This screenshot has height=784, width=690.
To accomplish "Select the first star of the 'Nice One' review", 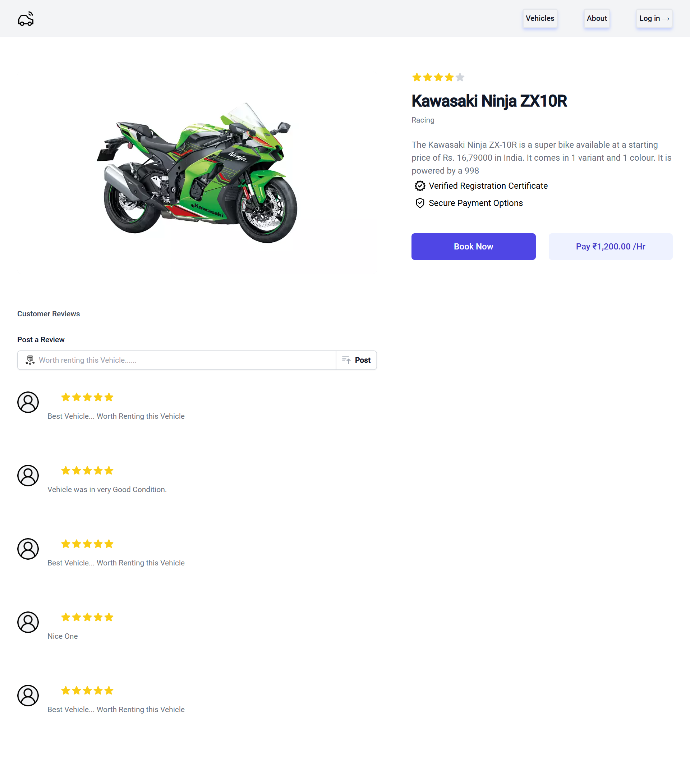I will pyautogui.click(x=66, y=617).
